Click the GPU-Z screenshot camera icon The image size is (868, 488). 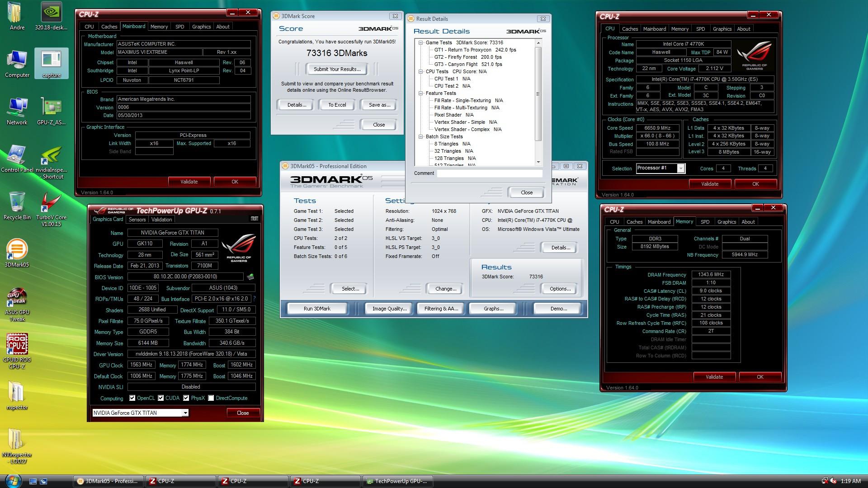[255, 219]
